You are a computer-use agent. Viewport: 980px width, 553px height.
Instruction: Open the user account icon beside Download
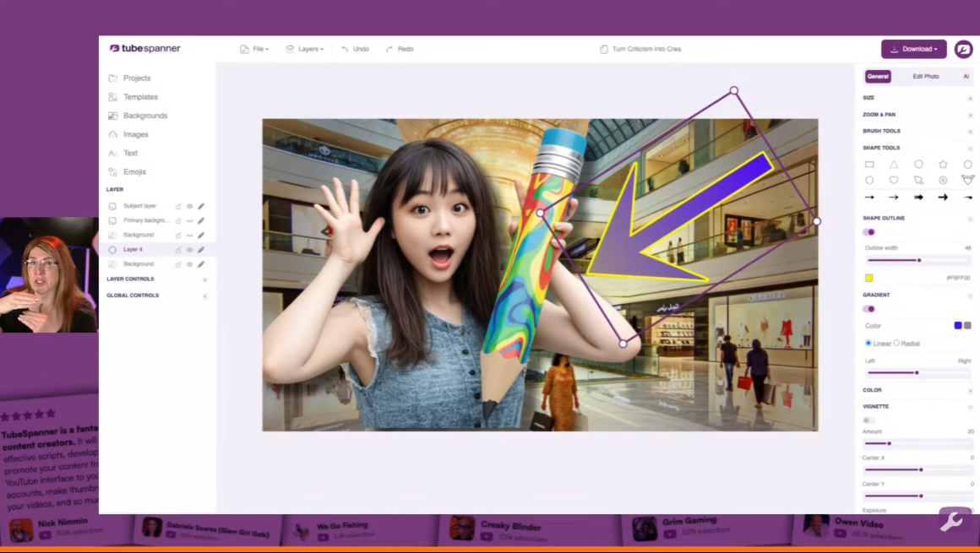point(963,49)
